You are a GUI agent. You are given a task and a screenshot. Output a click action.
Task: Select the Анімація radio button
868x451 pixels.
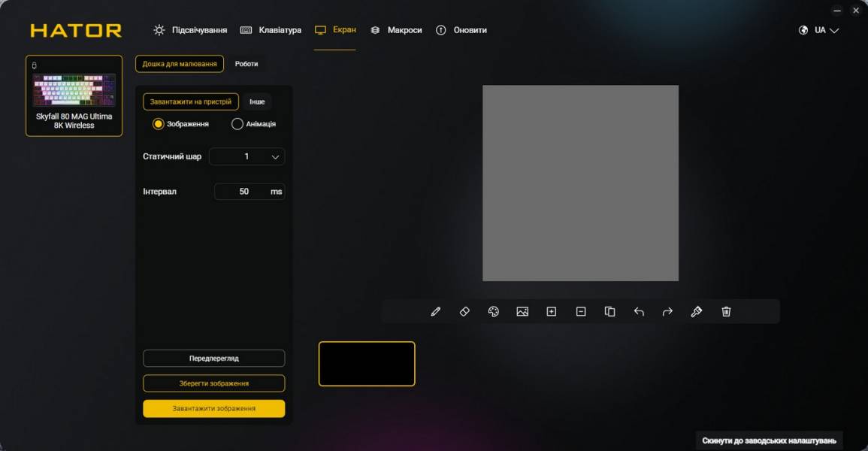coord(237,124)
